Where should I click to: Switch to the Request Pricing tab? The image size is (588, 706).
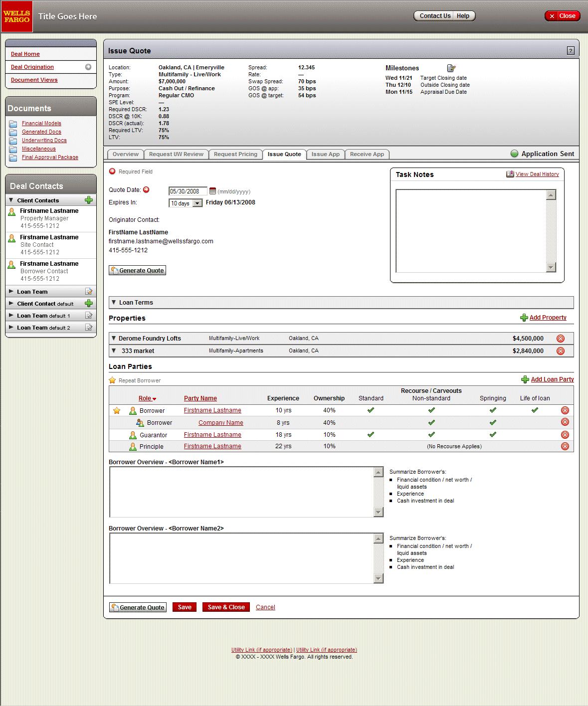click(235, 155)
